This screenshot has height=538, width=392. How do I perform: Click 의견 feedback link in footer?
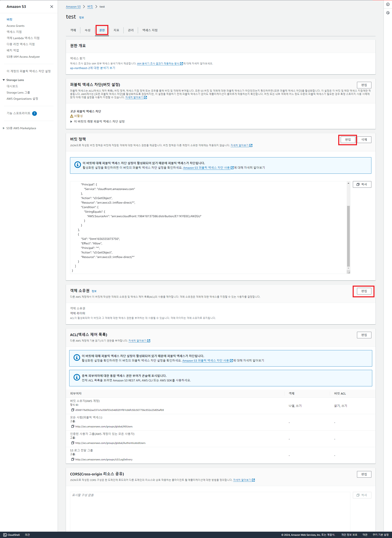click(x=27, y=535)
